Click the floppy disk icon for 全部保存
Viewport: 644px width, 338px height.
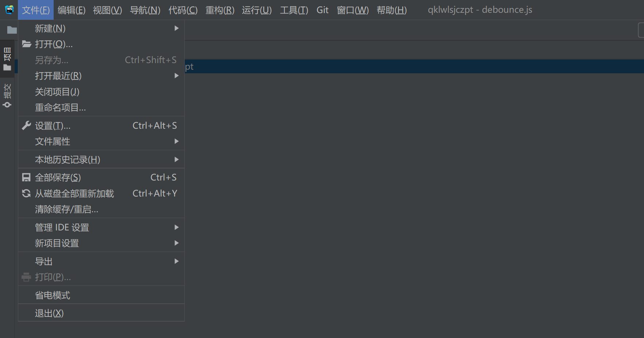click(26, 177)
